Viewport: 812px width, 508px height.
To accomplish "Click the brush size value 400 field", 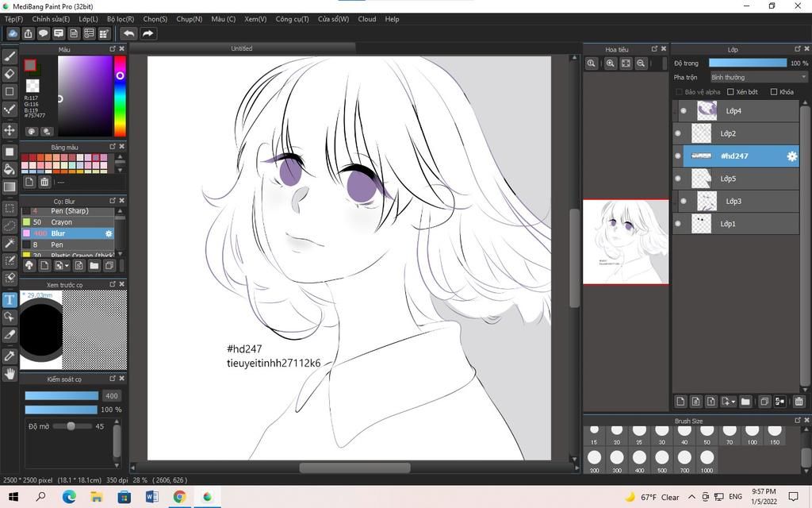I will point(112,395).
